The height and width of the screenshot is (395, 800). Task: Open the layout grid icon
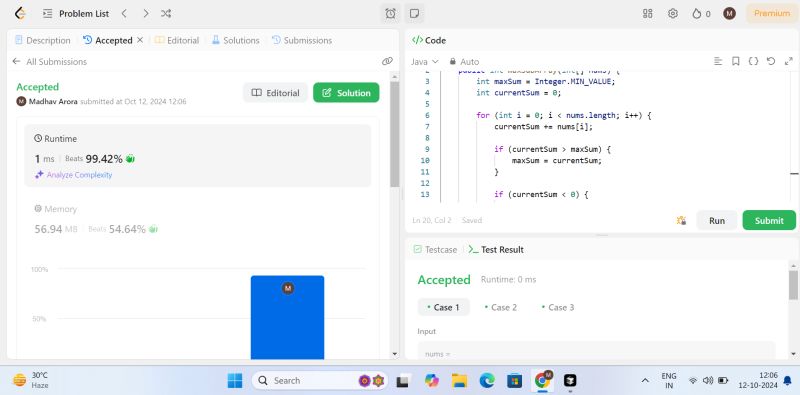point(647,14)
